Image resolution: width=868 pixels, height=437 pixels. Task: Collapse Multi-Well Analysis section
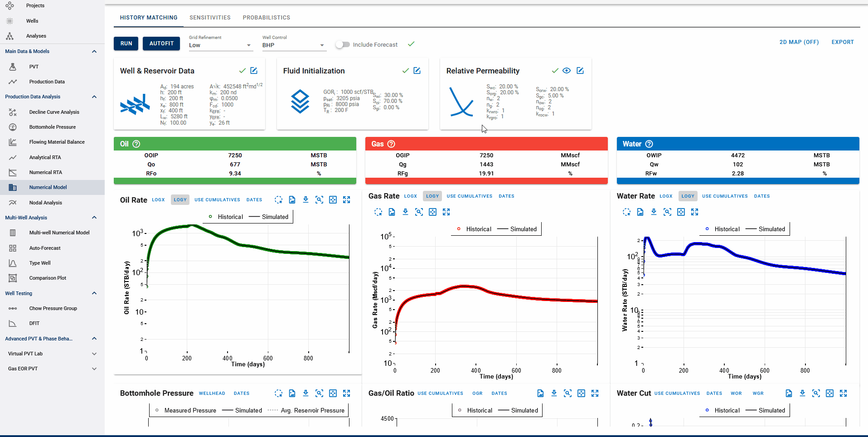pos(94,218)
